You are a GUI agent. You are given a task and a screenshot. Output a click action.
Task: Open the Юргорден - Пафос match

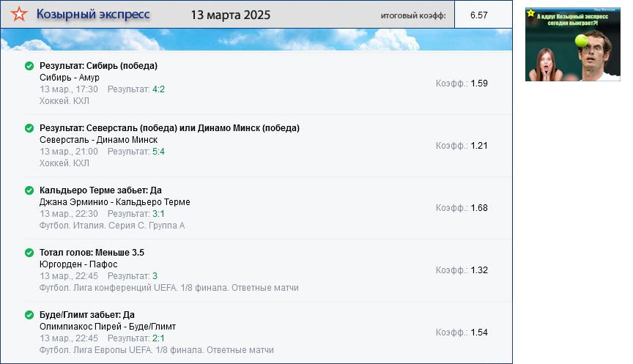click(78, 264)
